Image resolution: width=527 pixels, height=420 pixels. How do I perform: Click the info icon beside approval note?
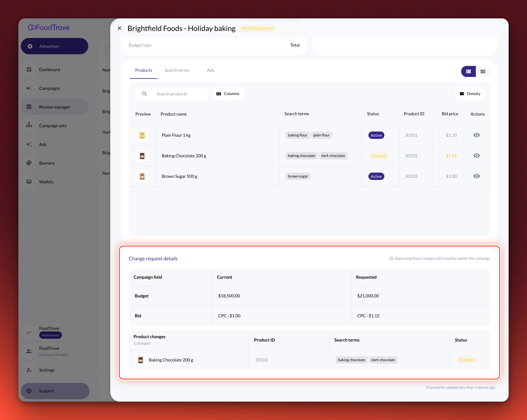[391, 259]
